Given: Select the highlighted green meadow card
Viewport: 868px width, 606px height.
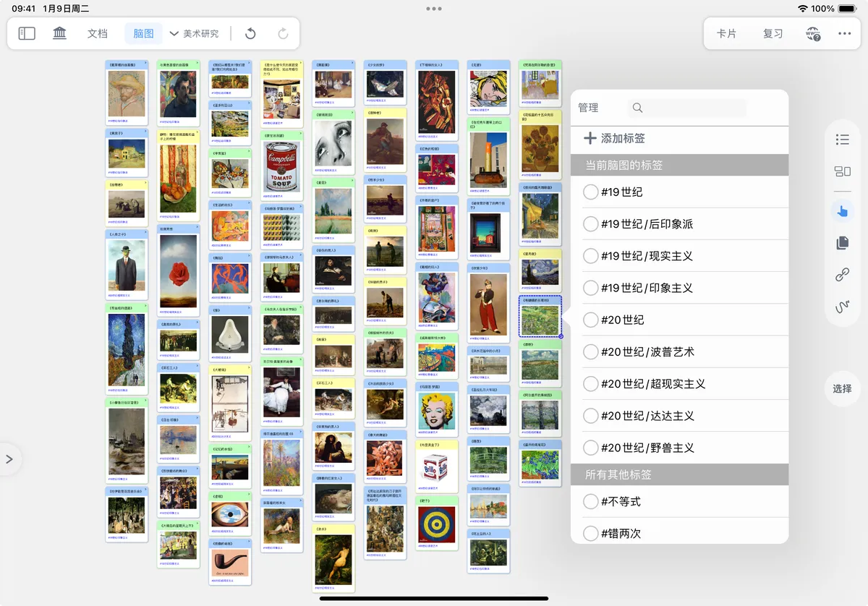Looking at the screenshot, I should 540,316.
